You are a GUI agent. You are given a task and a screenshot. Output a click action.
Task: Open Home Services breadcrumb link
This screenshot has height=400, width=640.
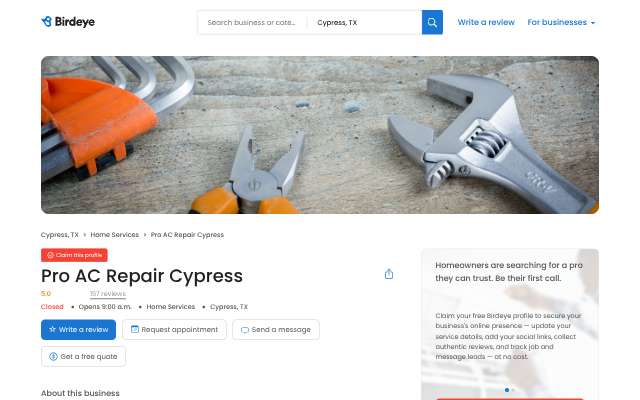(115, 235)
